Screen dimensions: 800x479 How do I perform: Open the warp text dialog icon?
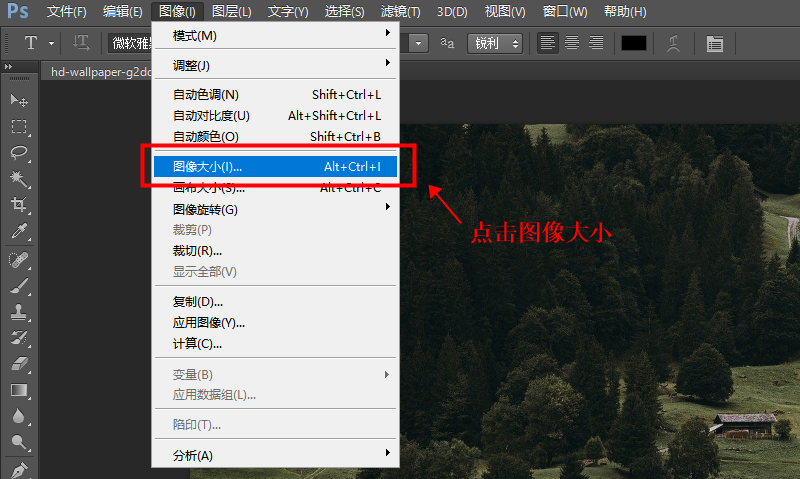coord(675,43)
